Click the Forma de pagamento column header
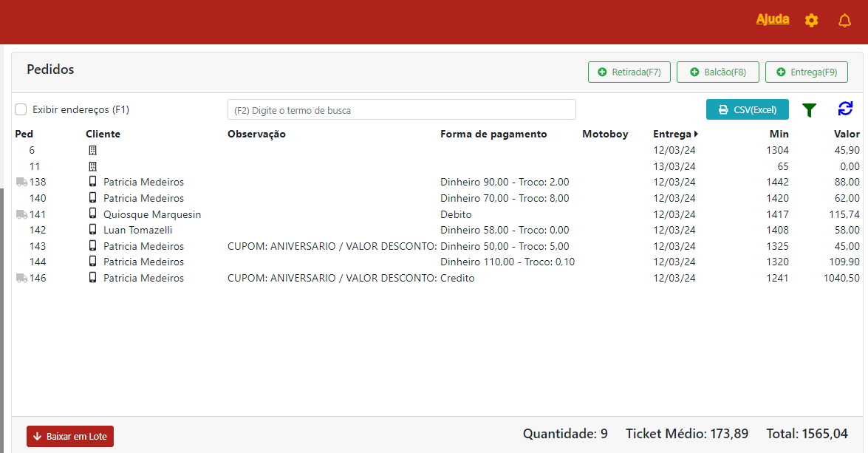Viewport: 868px width, 453px height. [x=493, y=134]
